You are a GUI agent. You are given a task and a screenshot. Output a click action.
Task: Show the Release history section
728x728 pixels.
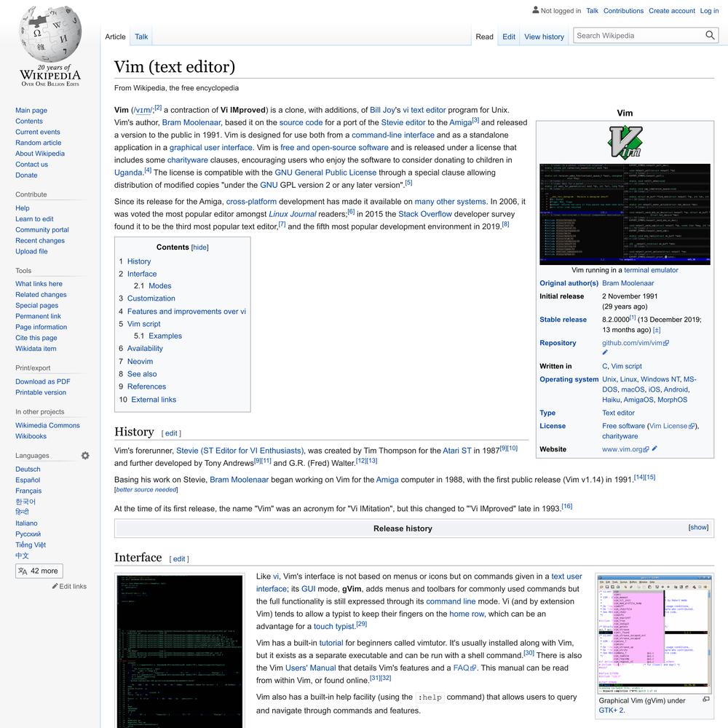[x=698, y=527]
